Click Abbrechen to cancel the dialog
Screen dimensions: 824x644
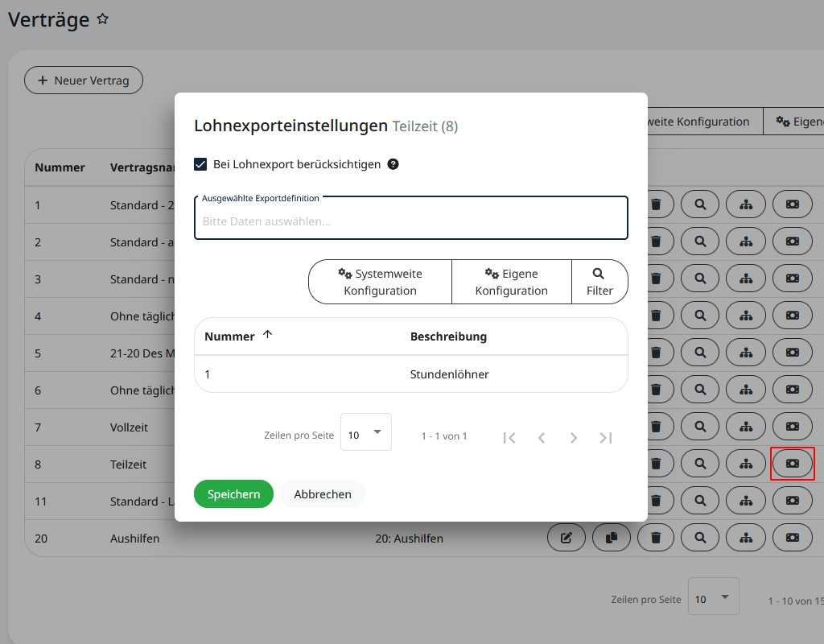[x=322, y=494]
